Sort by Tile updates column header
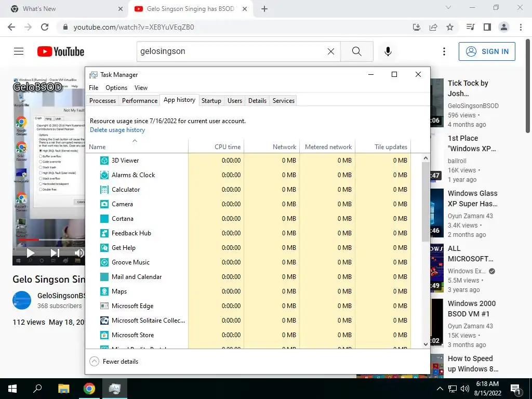Screen dimensions: 532x399 (x=383, y=146)
